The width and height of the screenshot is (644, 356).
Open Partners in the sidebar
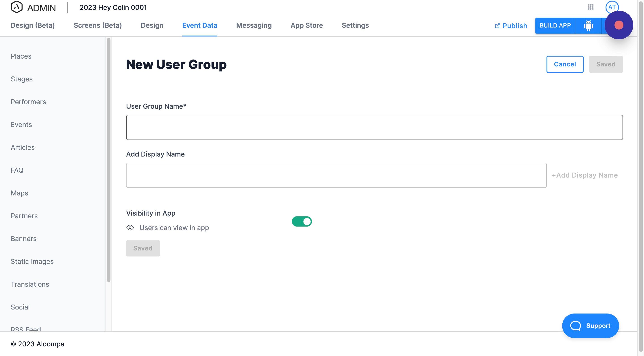(24, 216)
